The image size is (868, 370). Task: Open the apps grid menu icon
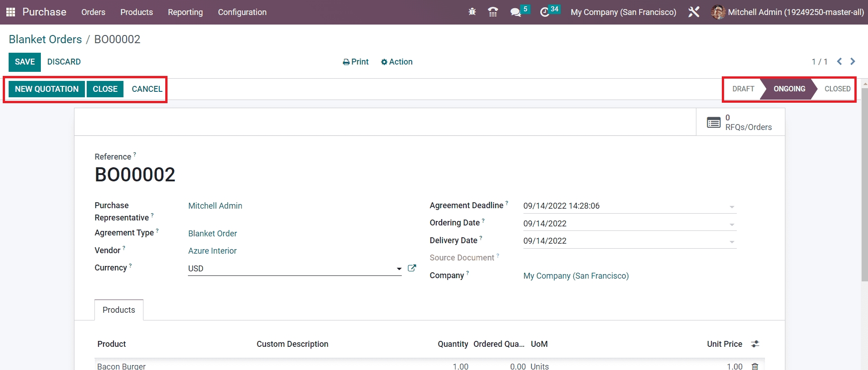(x=10, y=12)
